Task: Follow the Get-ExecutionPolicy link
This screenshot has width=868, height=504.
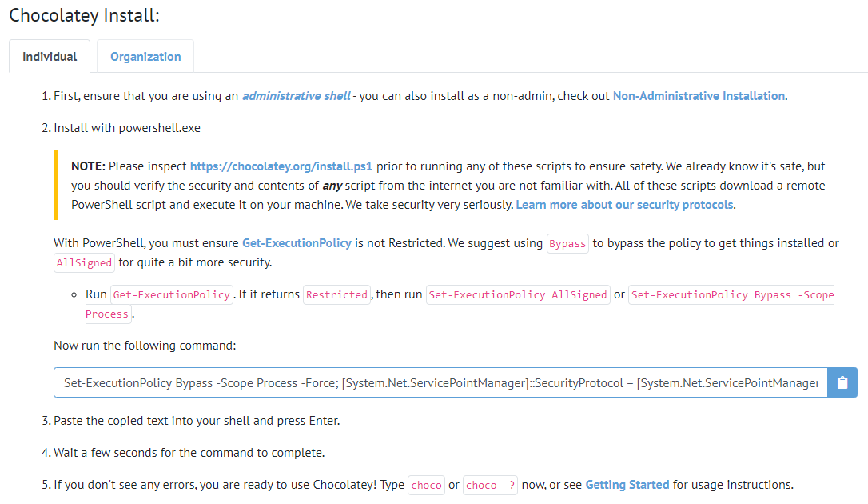Action: [x=297, y=243]
